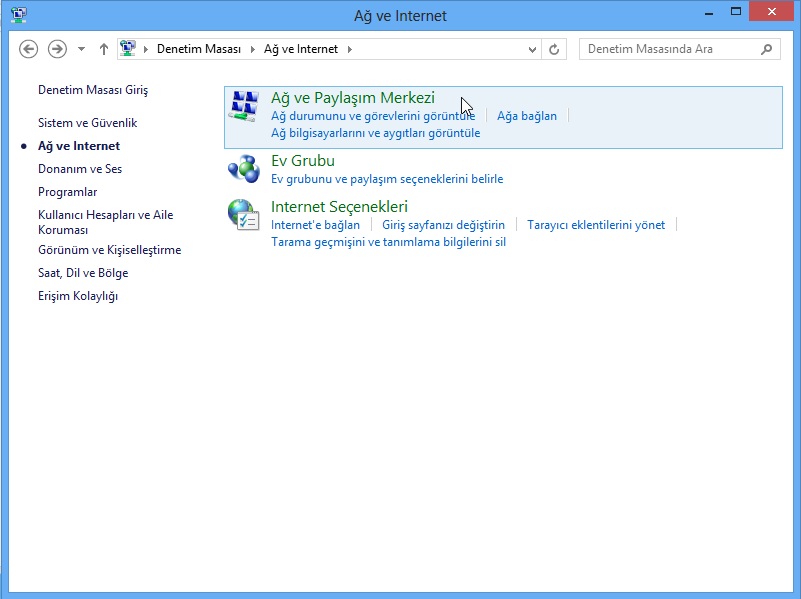
Task: Click Tarayıcı eklentilerini yönet link
Action: click(596, 225)
